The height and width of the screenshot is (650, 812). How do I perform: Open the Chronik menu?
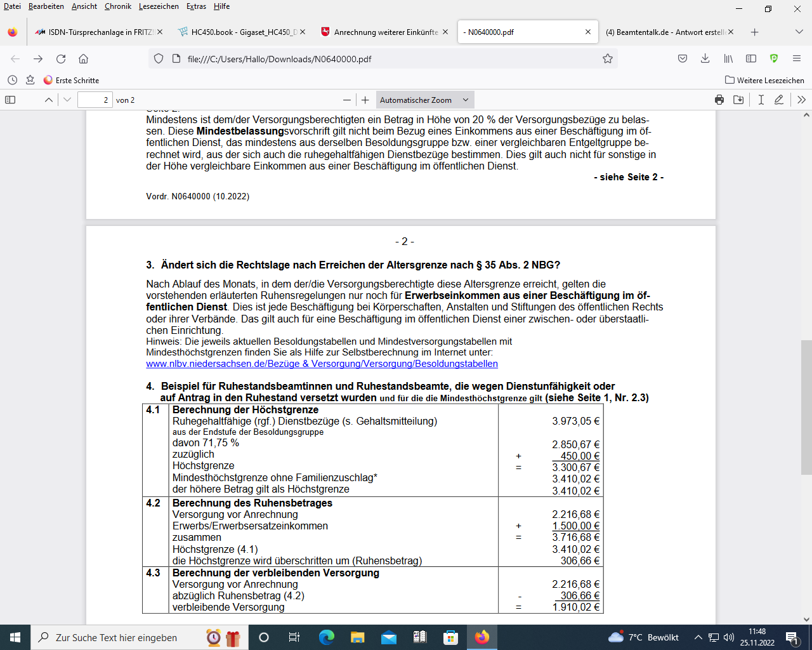click(118, 6)
